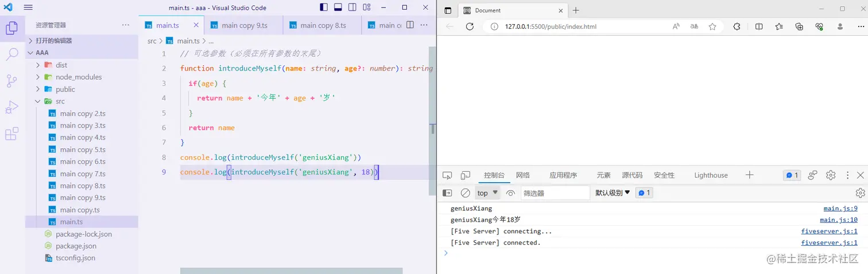Toggle VS Code secondary side bar
This screenshot has height=274, width=868.
coord(352,7)
